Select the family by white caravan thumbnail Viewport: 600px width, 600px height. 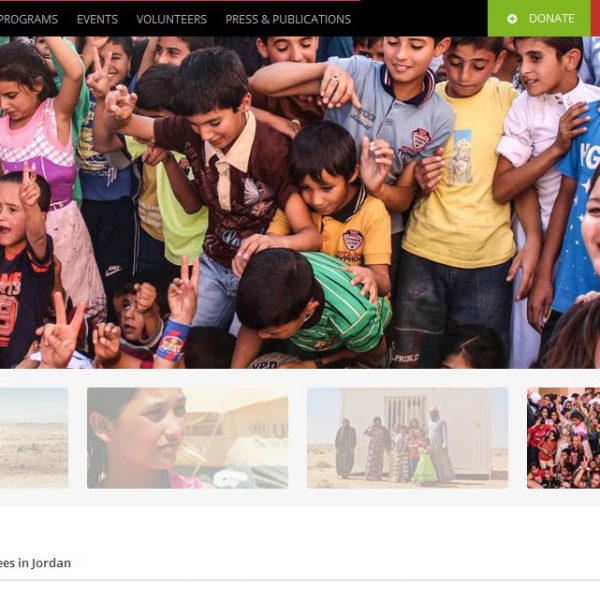coord(408,438)
